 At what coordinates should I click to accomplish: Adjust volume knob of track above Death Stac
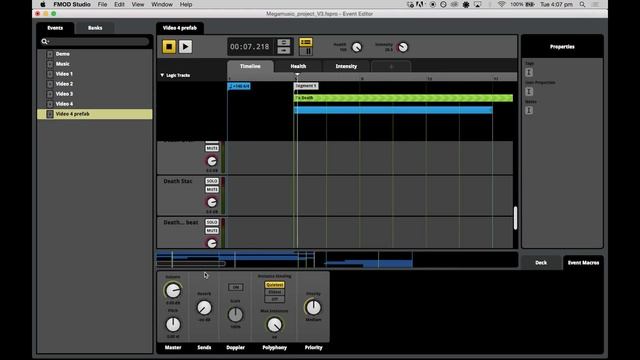212,161
